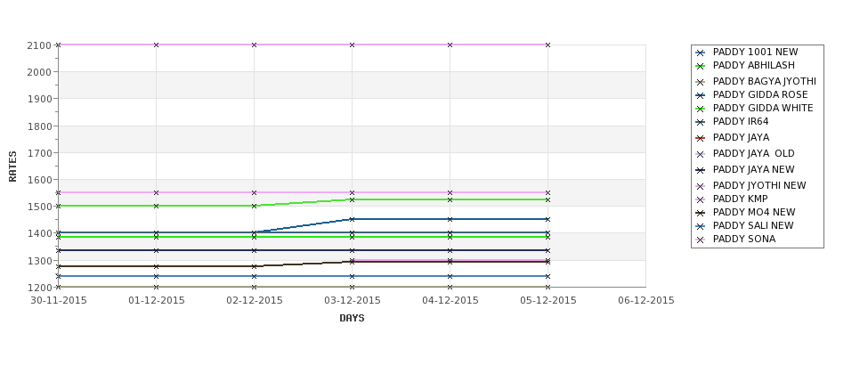Click the 1200 data point at 05-12-2015
Image resolution: width=868 pixels, height=382 pixels.
coord(548,287)
